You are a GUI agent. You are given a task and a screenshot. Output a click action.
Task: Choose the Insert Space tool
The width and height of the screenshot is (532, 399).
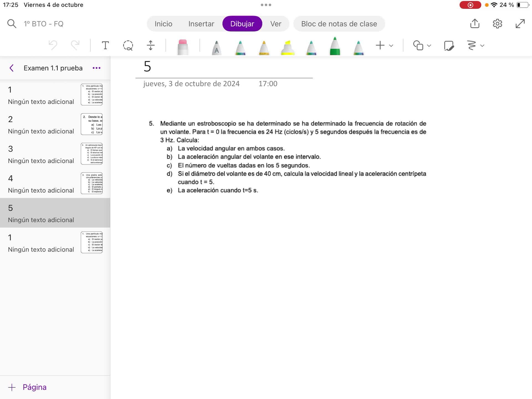pyautogui.click(x=150, y=45)
